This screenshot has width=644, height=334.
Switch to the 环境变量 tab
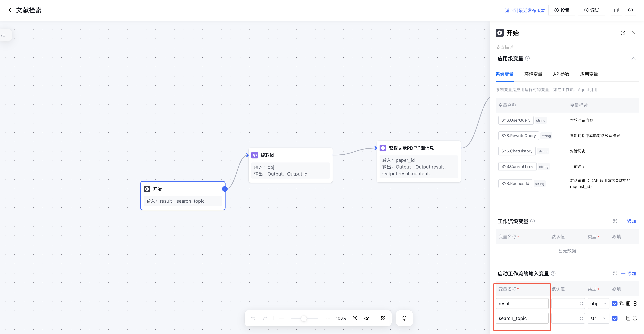coord(533,74)
